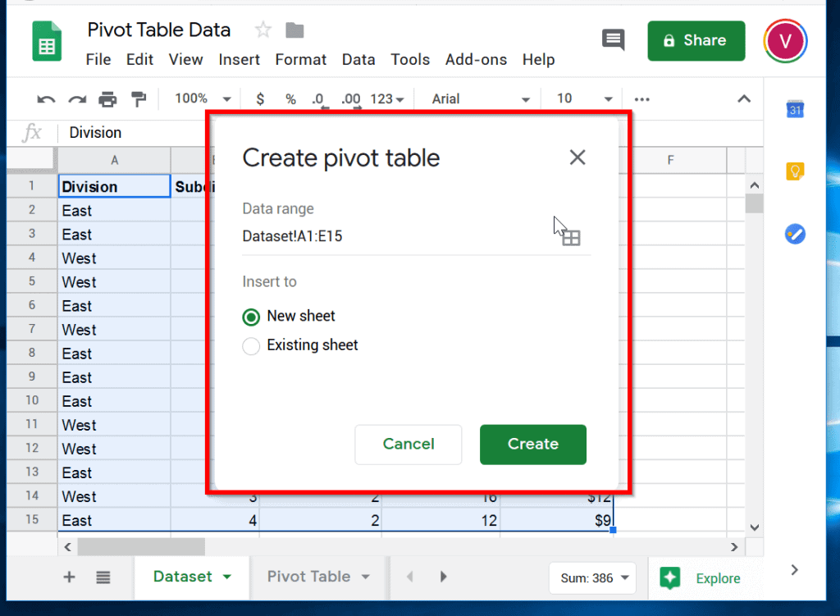Open the comments speech bubble icon
840x616 pixels.
[614, 40]
